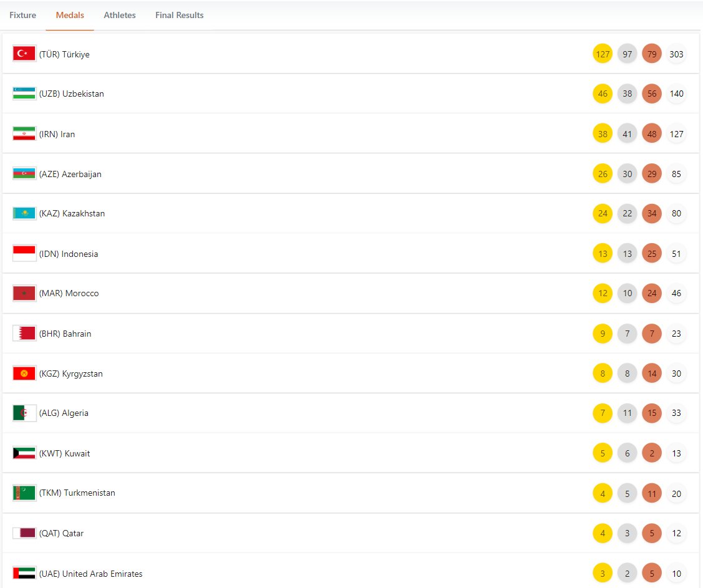703x588 pixels.
Task: Click Qatar's silver medal count 3
Action: tap(628, 533)
